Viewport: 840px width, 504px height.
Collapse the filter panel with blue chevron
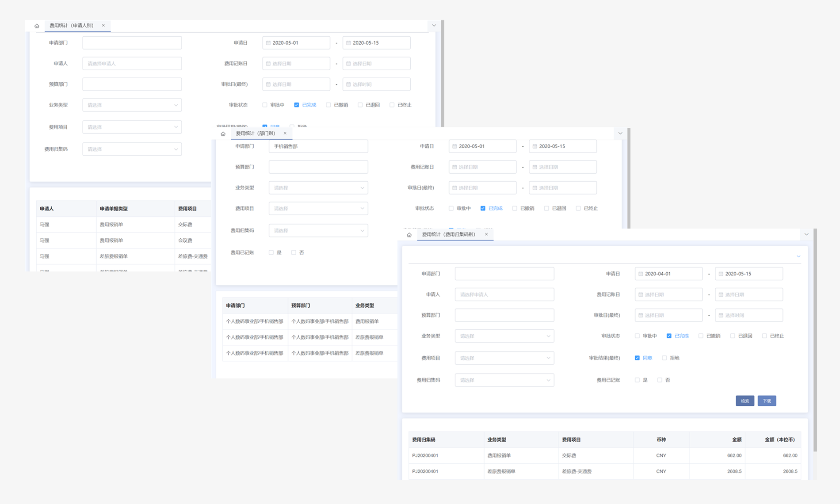tap(798, 256)
